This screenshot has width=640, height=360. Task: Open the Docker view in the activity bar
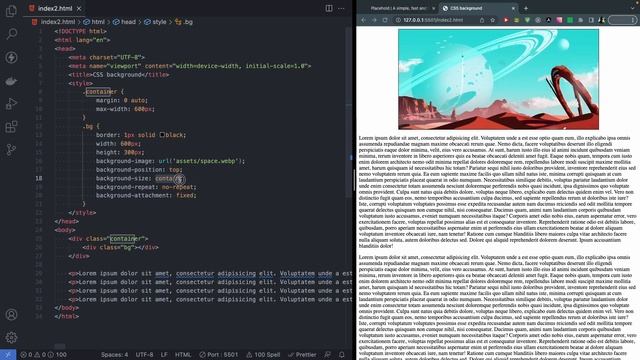[11, 81]
